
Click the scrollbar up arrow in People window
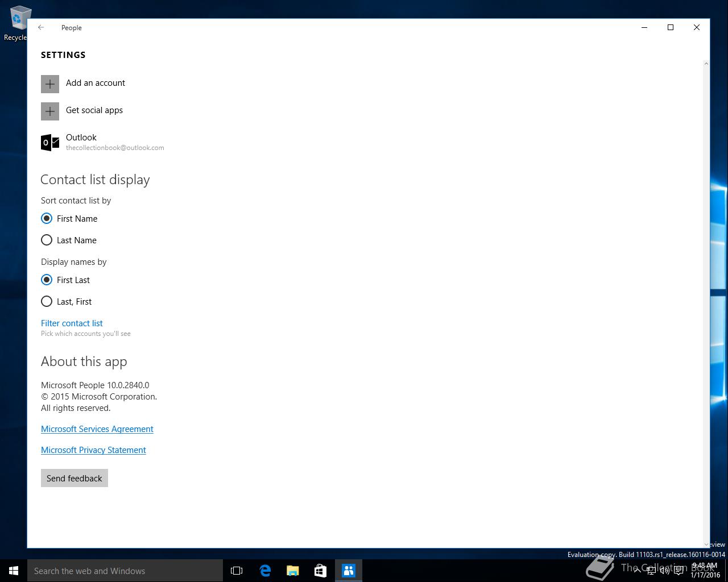pos(706,64)
